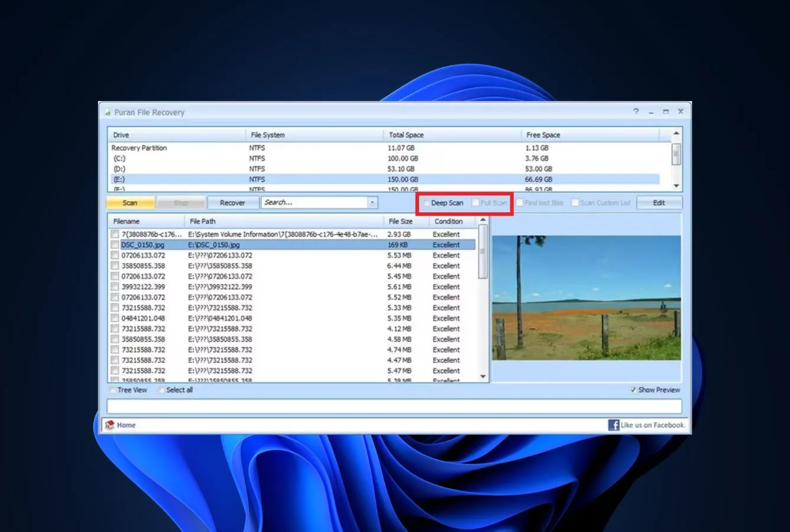
Task: Select the Recovery Partition drive row
Action: point(384,148)
